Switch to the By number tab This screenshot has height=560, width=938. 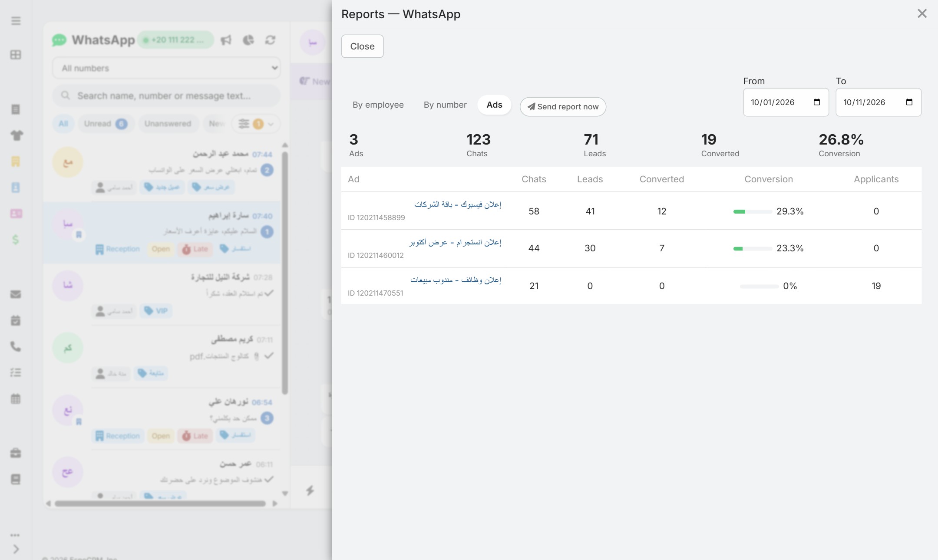pyautogui.click(x=445, y=105)
